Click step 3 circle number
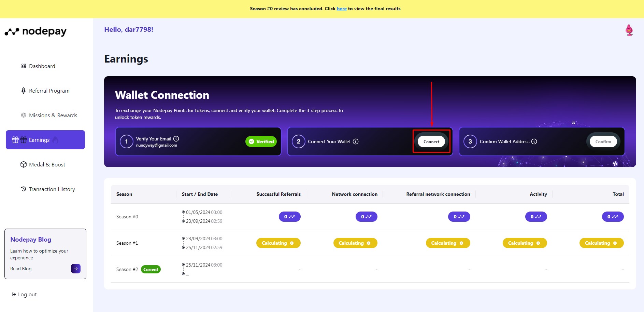Image resolution: width=644 pixels, height=312 pixels. pos(470,141)
